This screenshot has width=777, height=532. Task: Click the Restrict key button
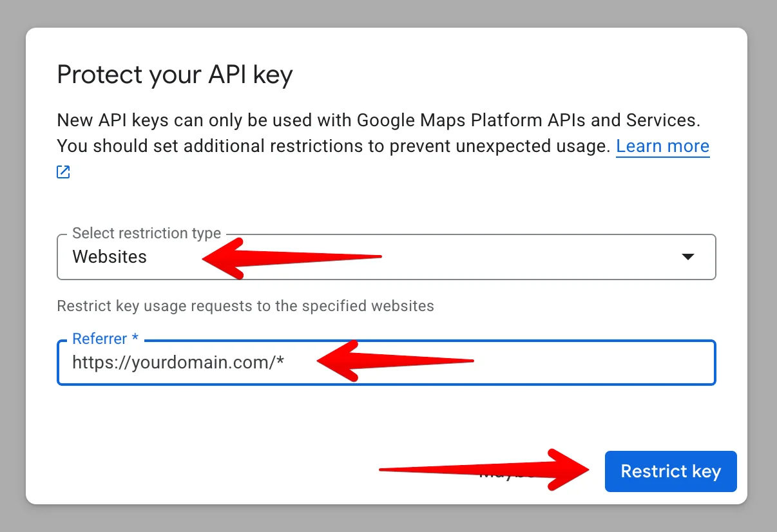(671, 471)
